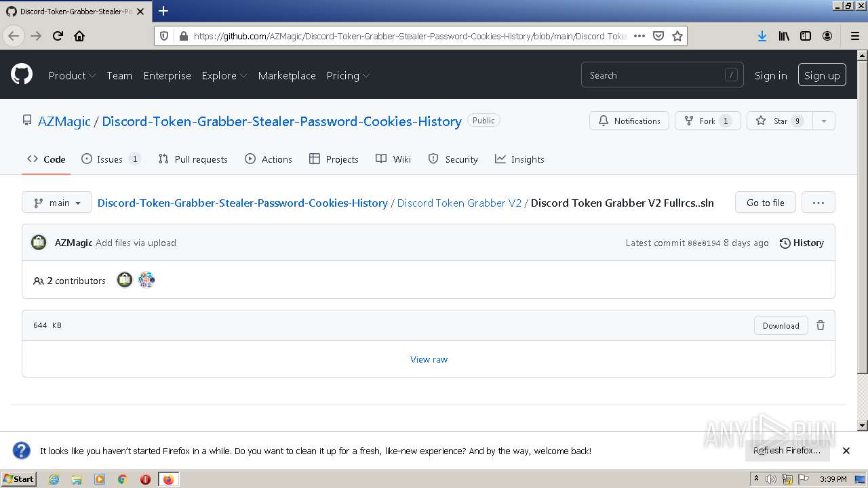Open a new browser tab
The width and height of the screenshot is (868, 488).
tap(163, 11)
